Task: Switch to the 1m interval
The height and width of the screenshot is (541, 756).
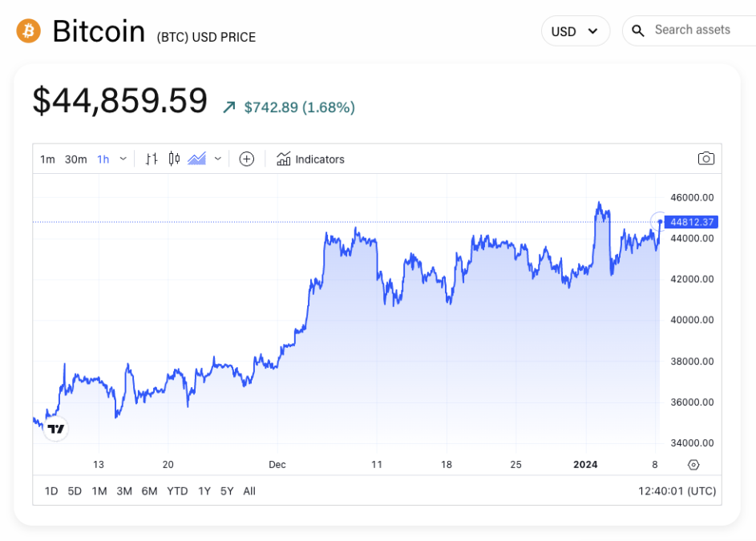Action: tap(47, 159)
